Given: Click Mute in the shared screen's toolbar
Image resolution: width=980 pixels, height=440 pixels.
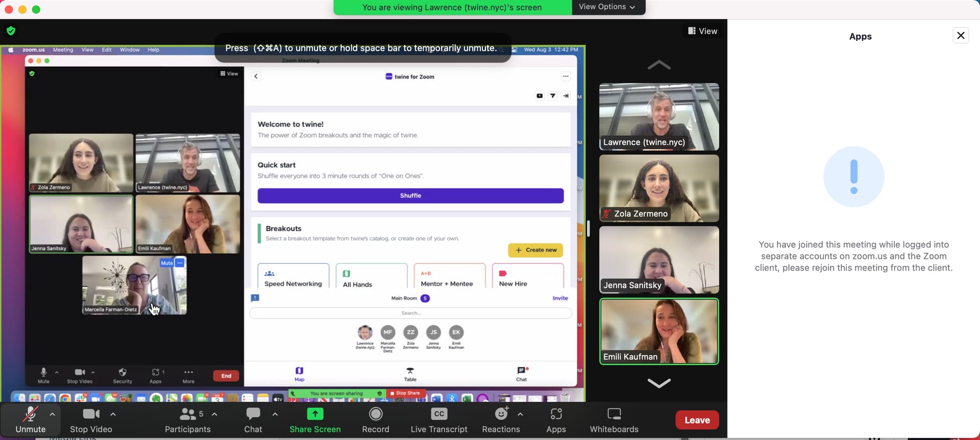Looking at the screenshot, I should click(43, 375).
